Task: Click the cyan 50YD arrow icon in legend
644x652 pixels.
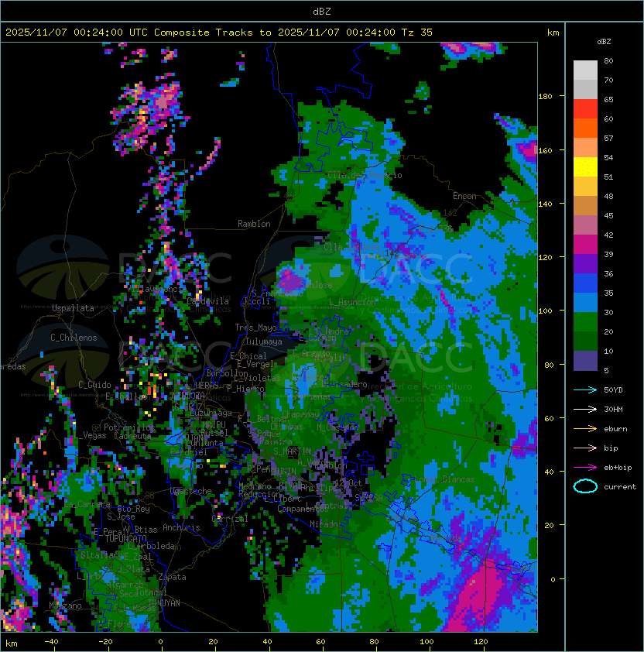Action: (585, 389)
